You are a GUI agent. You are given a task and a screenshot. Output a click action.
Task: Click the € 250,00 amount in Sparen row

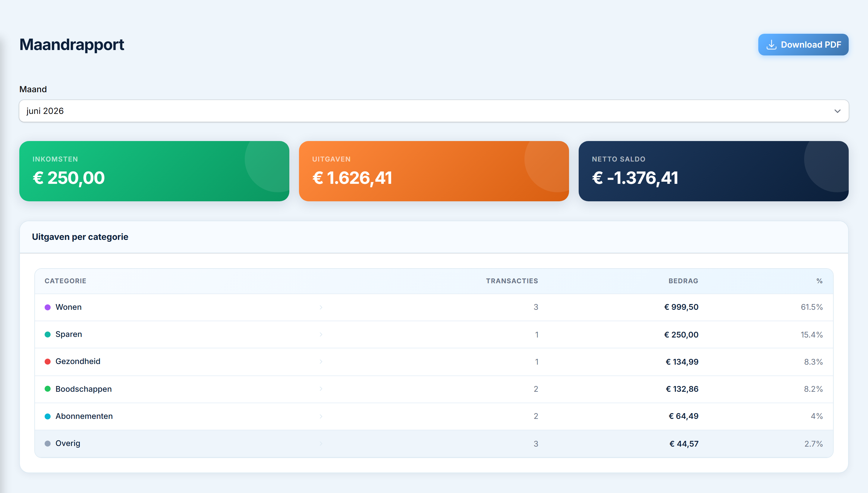pyautogui.click(x=681, y=334)
